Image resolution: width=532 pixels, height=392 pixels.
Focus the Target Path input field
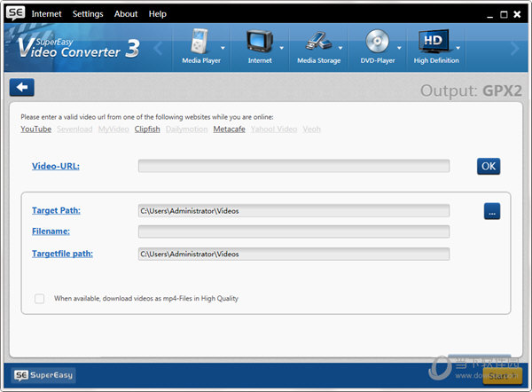point(293,211)
